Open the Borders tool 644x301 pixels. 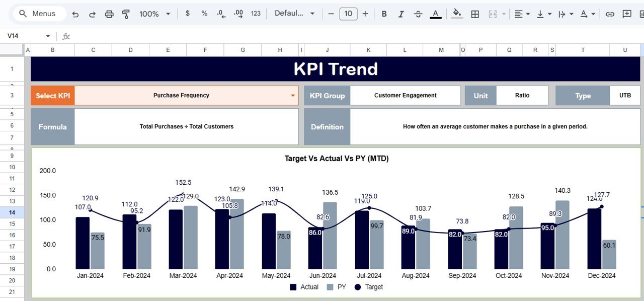click(474, 14)
